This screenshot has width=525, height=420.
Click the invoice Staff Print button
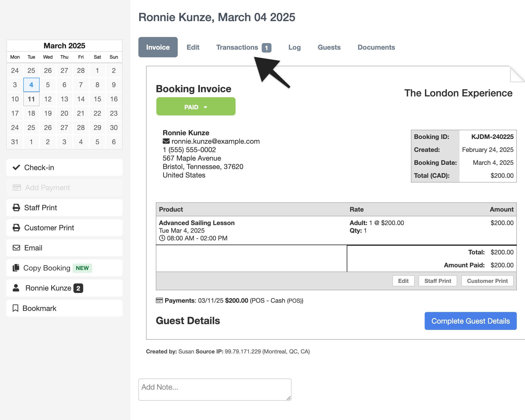click(x=438, y=281)
